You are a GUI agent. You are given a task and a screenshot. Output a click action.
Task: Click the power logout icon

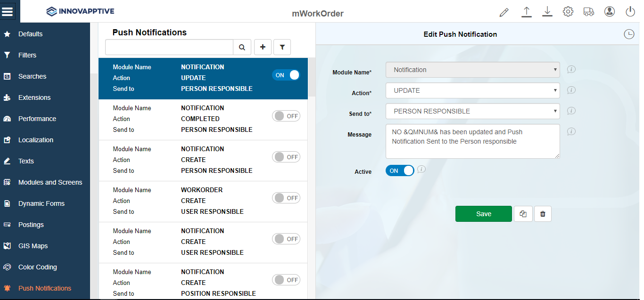pyautogui.click(x=630, y=12)
